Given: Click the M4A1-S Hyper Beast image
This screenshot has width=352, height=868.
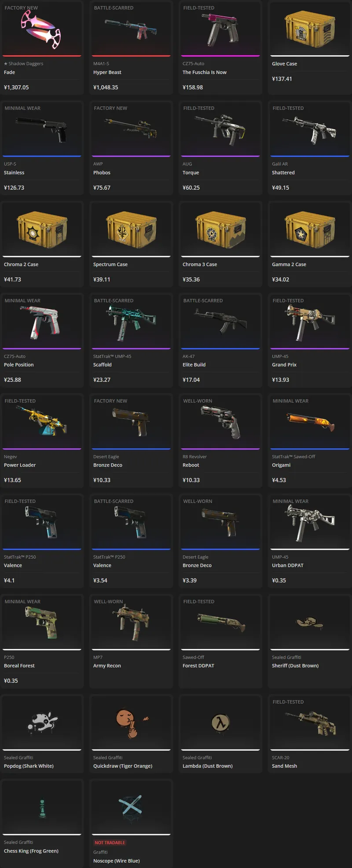Looking at the screenshot, I should (131, 29).
